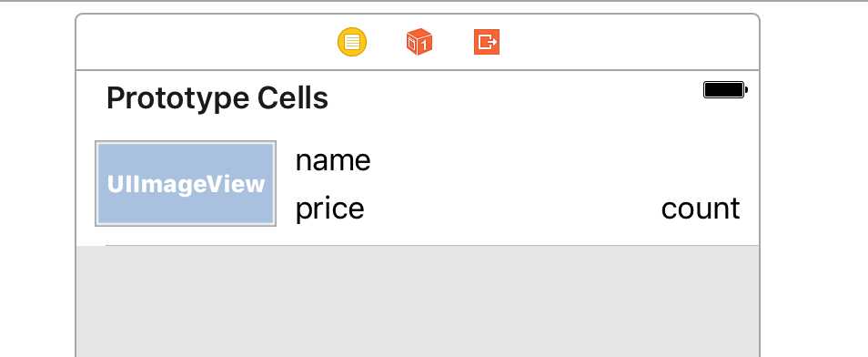Select the name label

pos(333,161)
